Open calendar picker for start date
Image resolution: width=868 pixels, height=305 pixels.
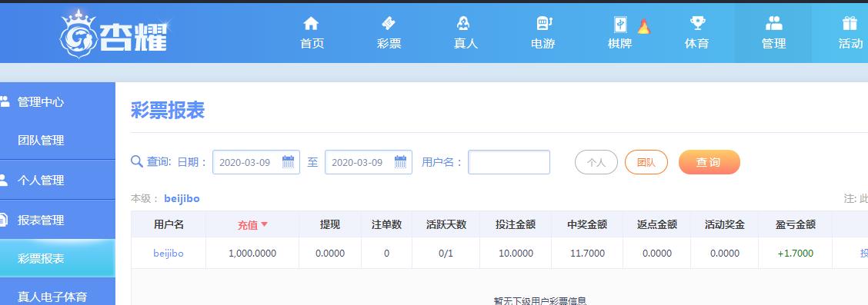(x=288, y=162)
